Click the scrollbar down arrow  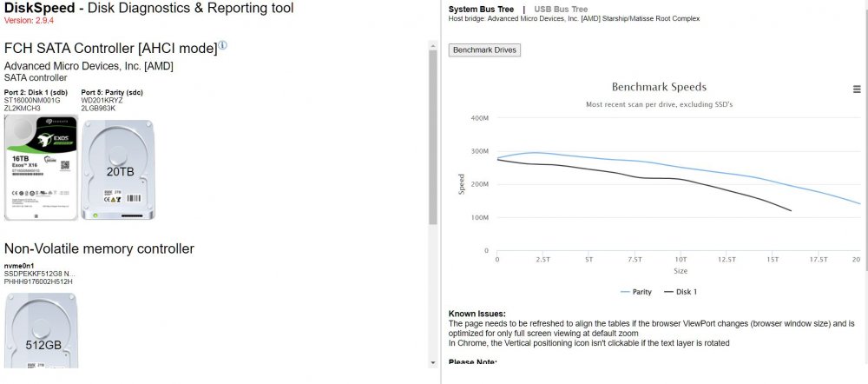(x=432, y=363)
